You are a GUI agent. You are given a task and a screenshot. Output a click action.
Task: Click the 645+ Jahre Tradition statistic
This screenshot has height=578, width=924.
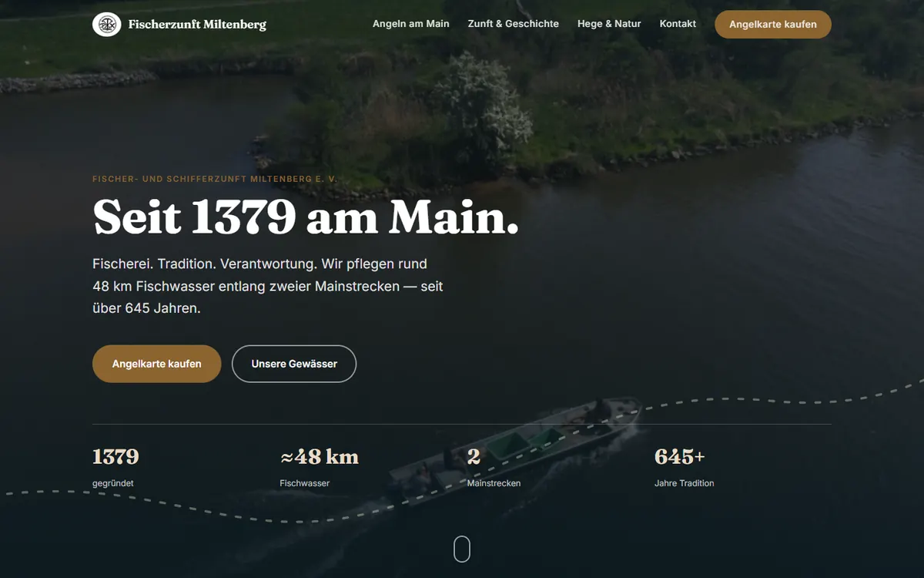pos(685,467)
